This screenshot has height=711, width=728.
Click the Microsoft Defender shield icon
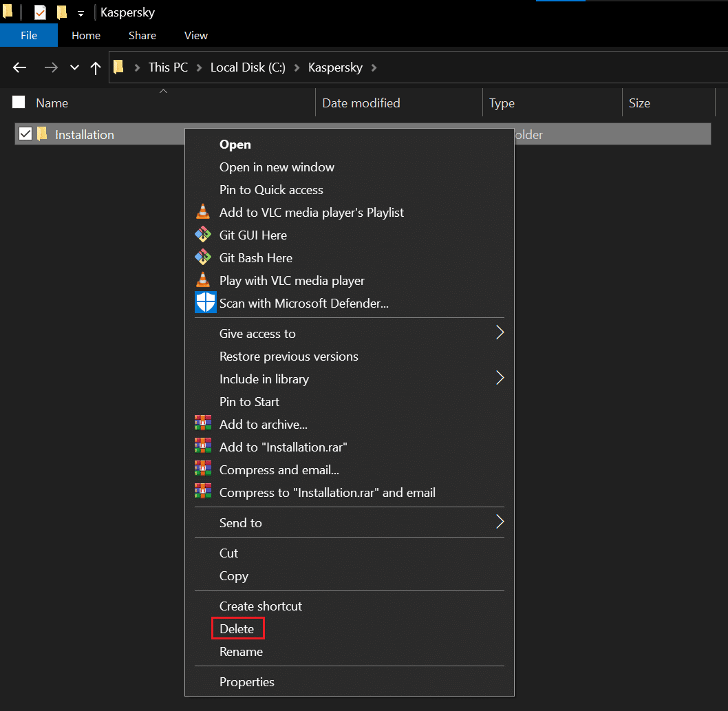205,303
